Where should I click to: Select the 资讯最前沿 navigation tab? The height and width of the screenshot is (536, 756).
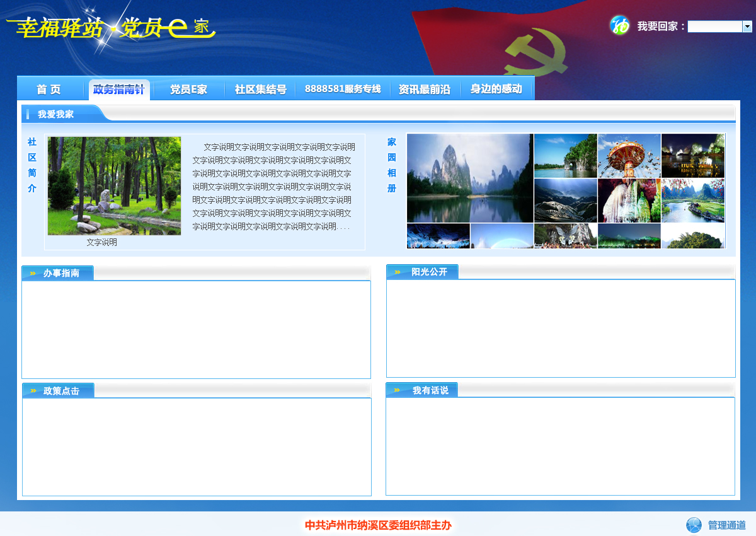[425, 90]
